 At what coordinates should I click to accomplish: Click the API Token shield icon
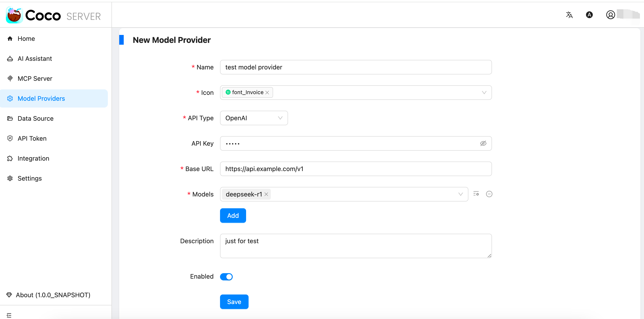pos(10,138)
